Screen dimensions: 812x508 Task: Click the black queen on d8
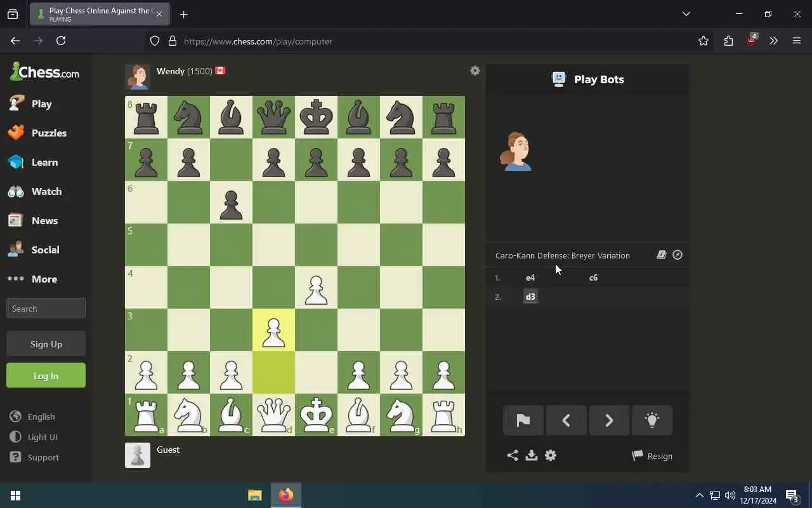[x=273, y=117]
